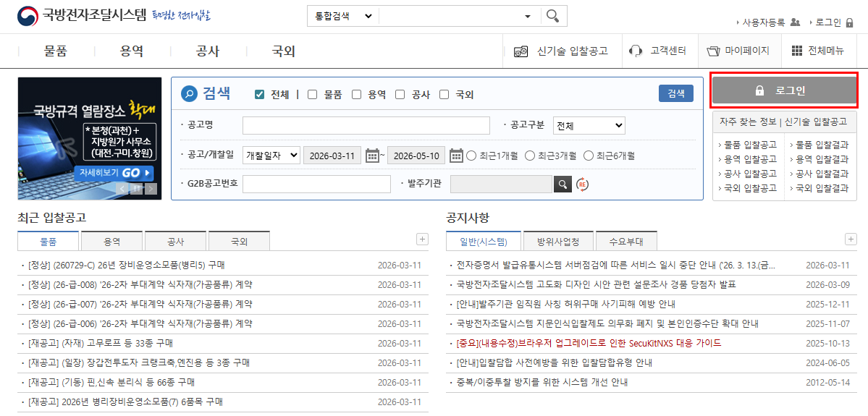Image resolution: width=868 pixels, height=416 pixels.
Task: Click the 사용자등록 user icon
Action: [x=796, y=22]
